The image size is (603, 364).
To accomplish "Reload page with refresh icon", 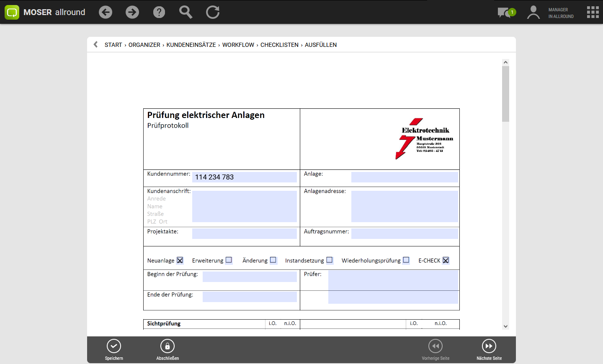I will [213, 12].
